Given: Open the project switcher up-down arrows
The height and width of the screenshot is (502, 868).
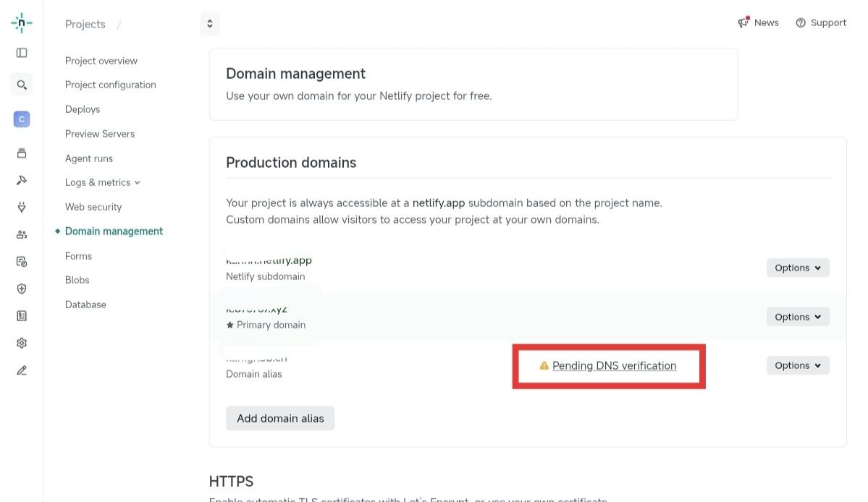Looking at the screenshot, I should pyautogui.click(x=210, y=24).
